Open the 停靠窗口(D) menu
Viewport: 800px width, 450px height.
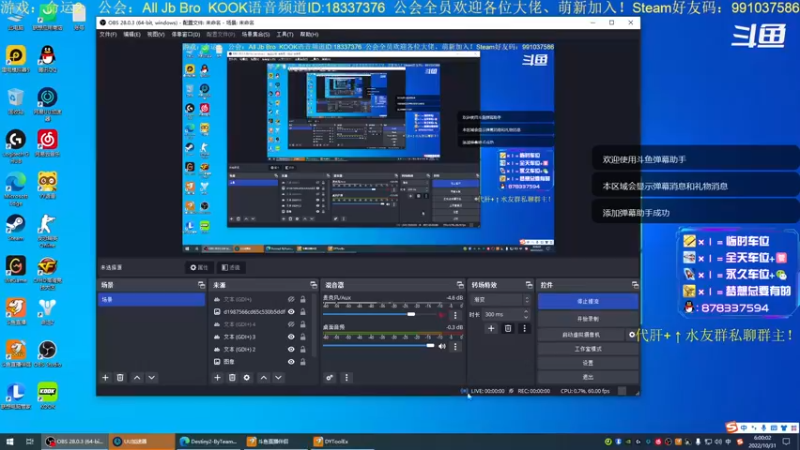pos(186,34)
